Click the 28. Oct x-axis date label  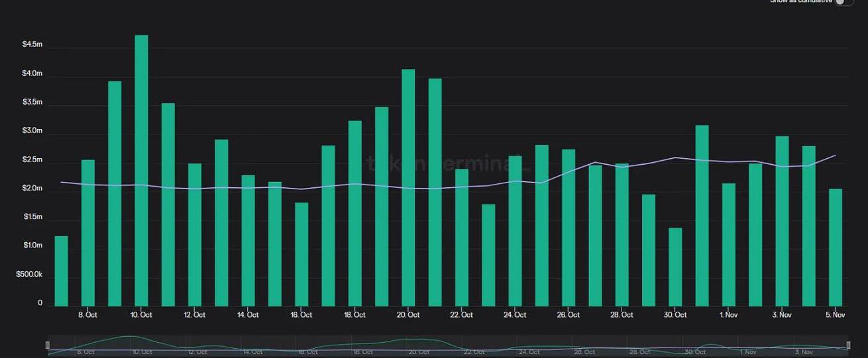(x=622, y=315)
